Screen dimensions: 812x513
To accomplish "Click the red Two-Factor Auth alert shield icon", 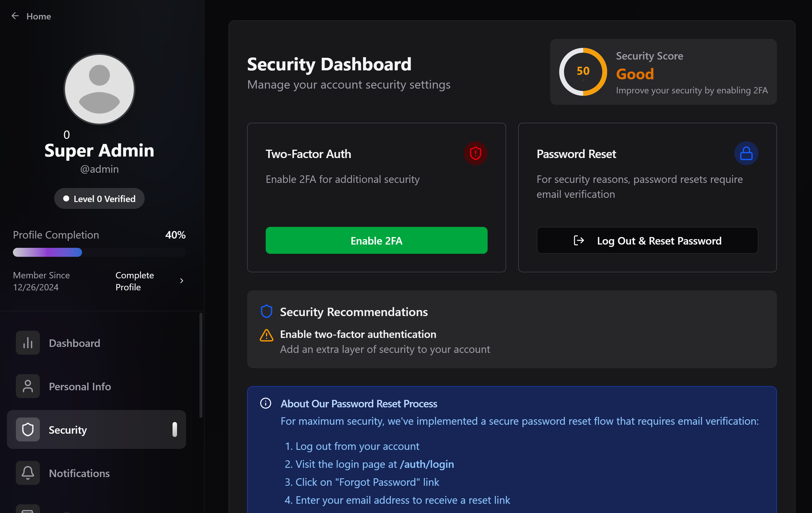I will click(475, 153).
